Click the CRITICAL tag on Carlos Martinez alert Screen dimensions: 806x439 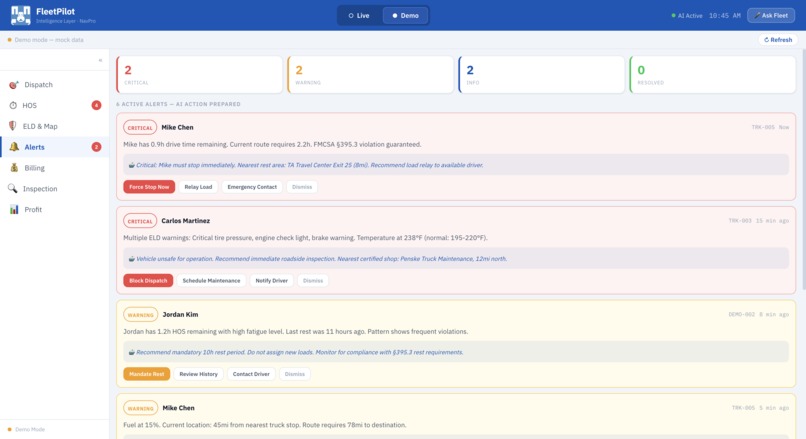coord(140,221)
